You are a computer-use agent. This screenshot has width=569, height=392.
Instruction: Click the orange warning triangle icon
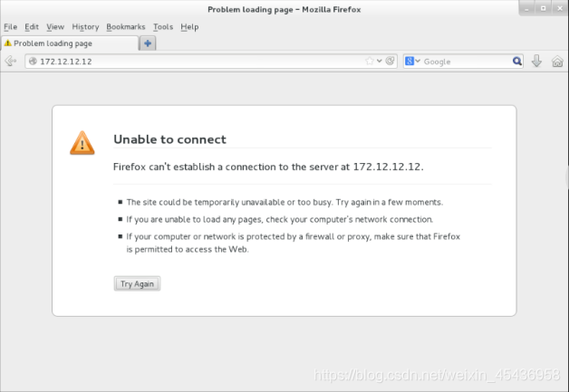pos(82,143)
